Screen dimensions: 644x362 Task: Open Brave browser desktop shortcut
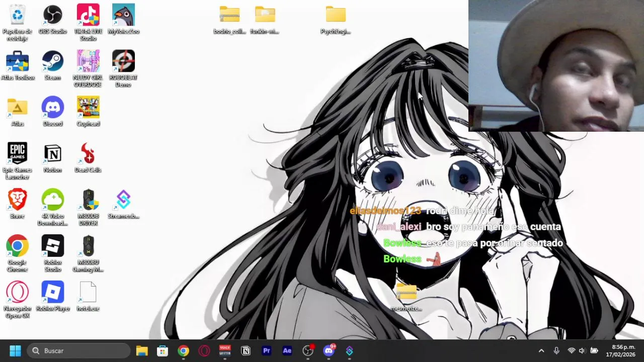(x=17, y=204)
